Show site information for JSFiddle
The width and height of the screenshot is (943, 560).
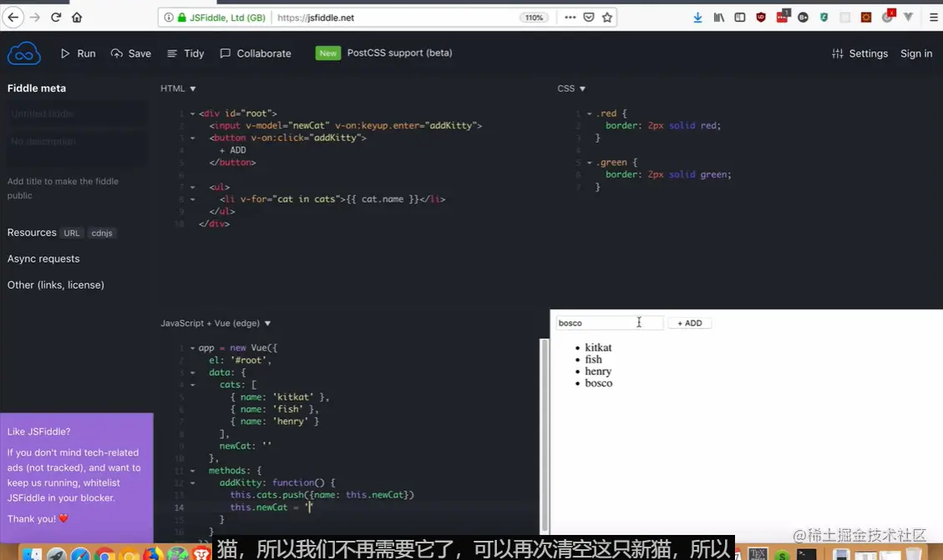169,18
